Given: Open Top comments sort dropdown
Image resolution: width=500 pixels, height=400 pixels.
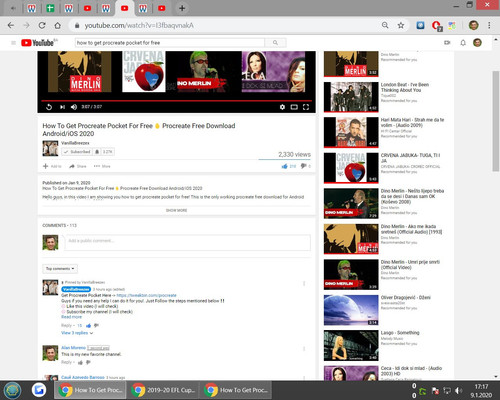Looking at the screenshot, I should (x=60, y=269).
